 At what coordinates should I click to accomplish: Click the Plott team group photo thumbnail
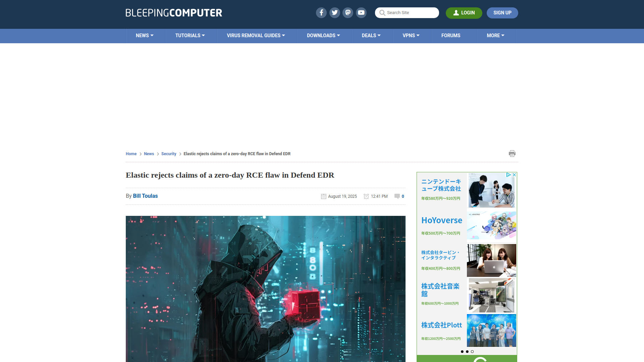coord(491,330)
